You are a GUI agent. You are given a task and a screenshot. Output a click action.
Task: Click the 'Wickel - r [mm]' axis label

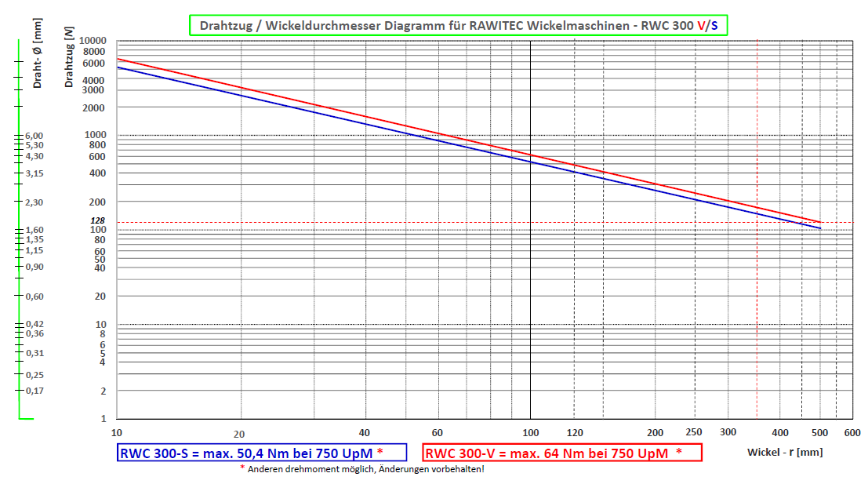785,452
